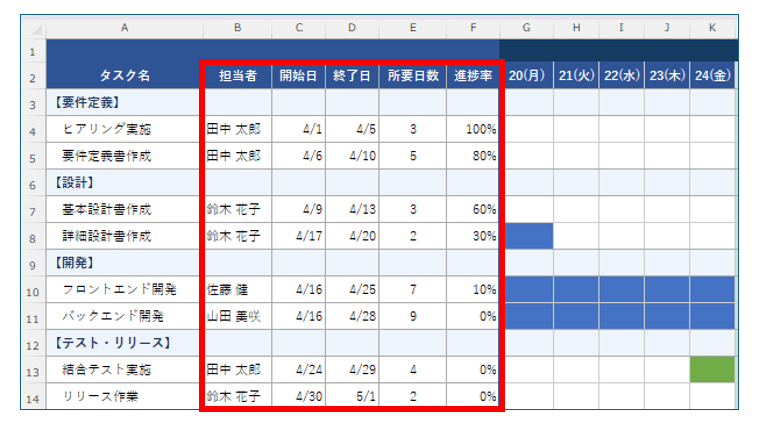
Task: Click the 所要日数 header cell
Action: (x=412, y=75)
